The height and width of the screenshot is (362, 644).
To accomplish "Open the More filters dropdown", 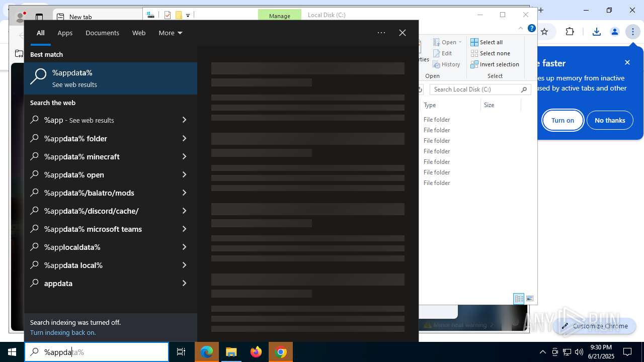I will pos(170,33).
